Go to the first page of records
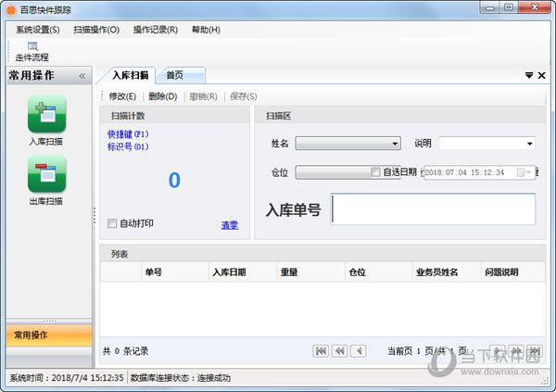This screenshot has height=392, width=556. pyautogui.click(x=321, y=351)
